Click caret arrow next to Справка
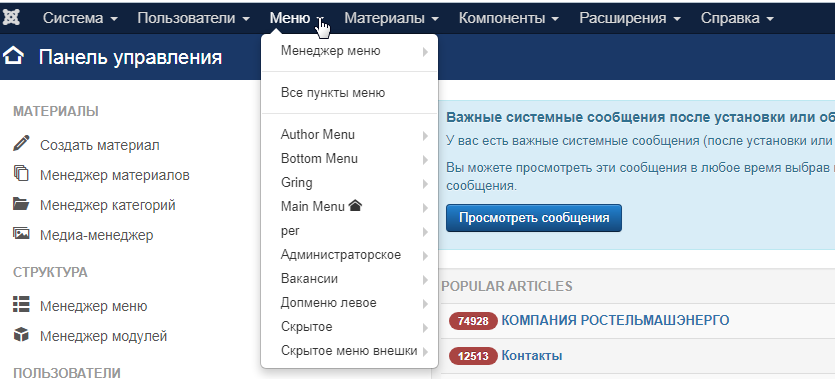Image resolution: width=835 pixels, height=379 pixels. click(769, 19)
